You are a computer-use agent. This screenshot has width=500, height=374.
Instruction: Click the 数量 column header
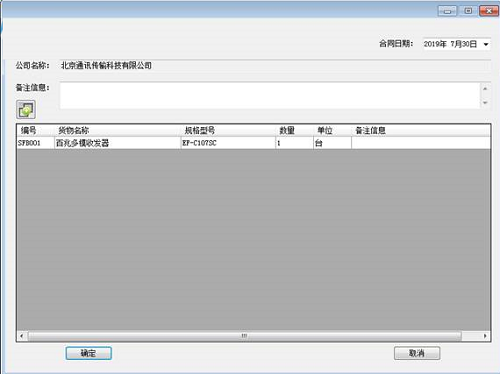(294, 130)
